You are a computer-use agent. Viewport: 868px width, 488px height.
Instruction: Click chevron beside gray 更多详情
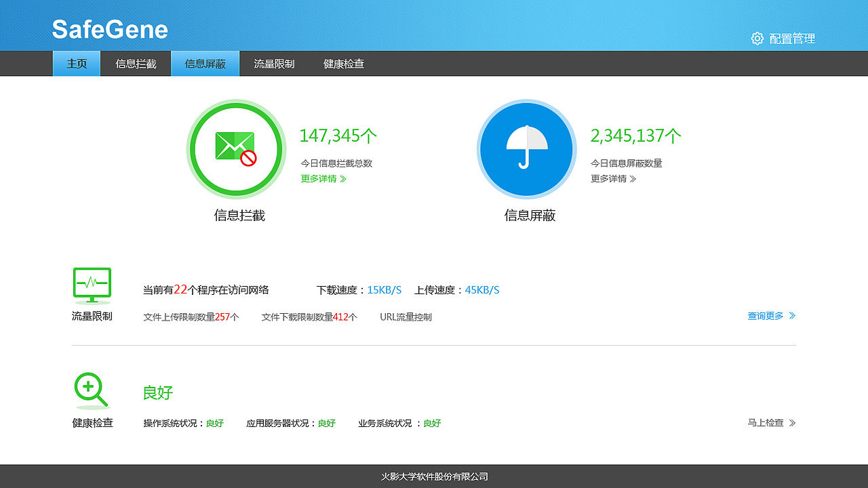[x=633, y=179]
